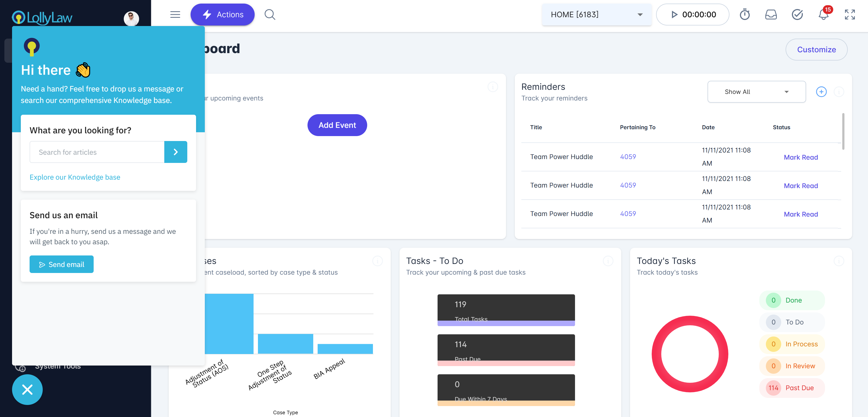Viewport: 868px width, 417px height.
Task: Open the hamburger sidebar menu
Action: coord(175,15)
